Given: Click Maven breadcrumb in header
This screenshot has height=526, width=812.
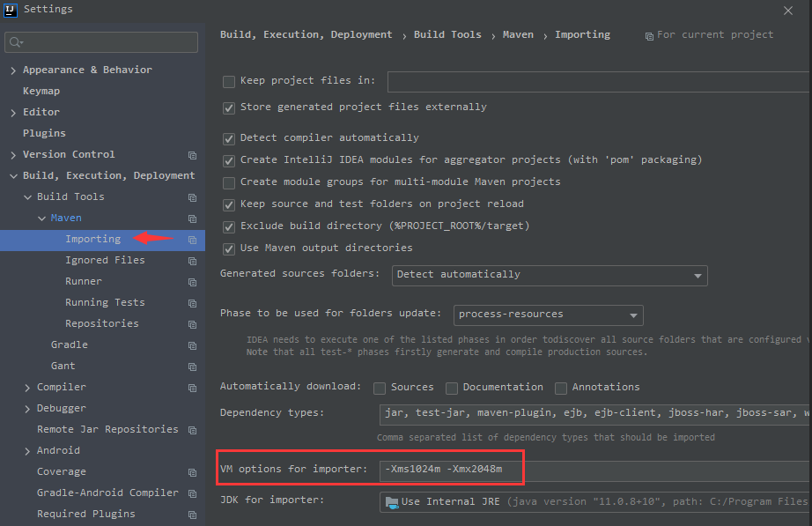Looking at the screenshot, I should 518,34.
